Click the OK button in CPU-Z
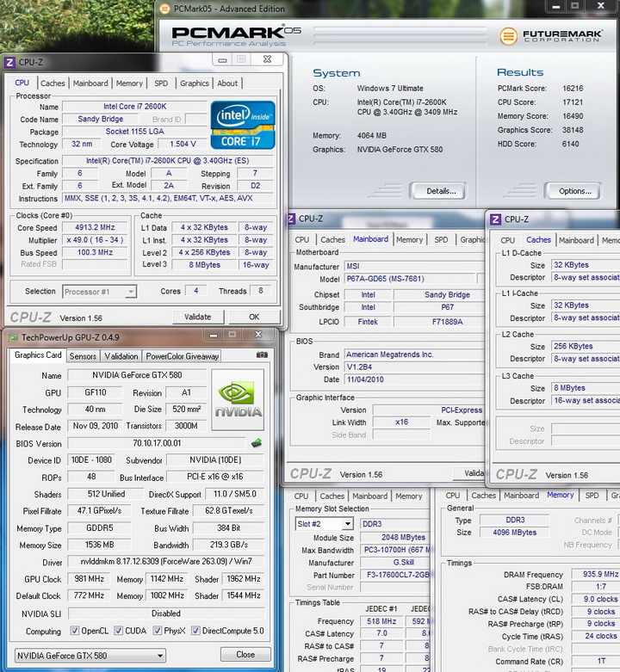The height and width of the screenshot is (672, 620). tap(254, 318)
